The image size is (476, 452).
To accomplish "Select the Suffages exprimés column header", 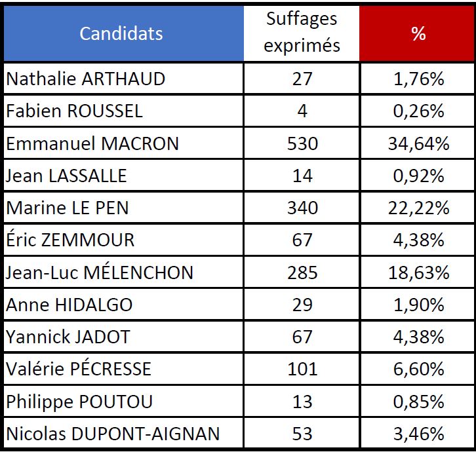I will [302, 33].
